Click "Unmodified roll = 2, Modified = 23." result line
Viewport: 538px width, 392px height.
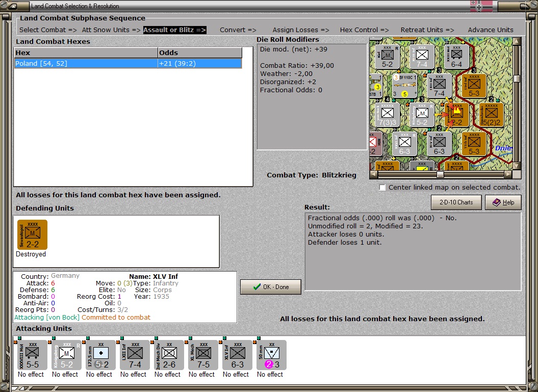[x=366, y=226]
